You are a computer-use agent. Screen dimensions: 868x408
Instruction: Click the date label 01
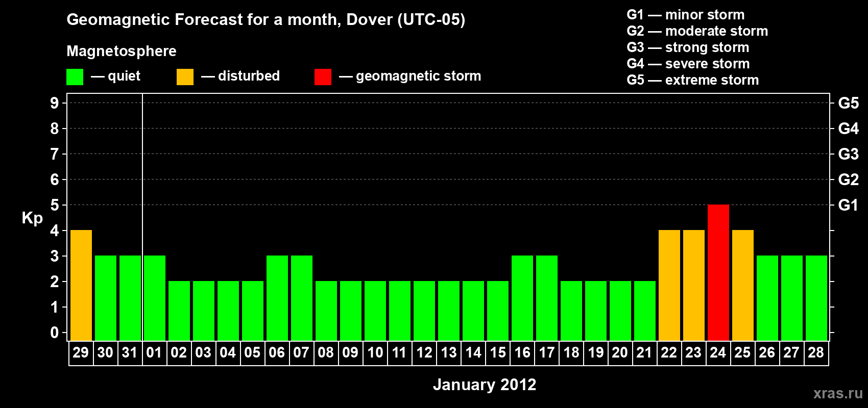point(154,353)
